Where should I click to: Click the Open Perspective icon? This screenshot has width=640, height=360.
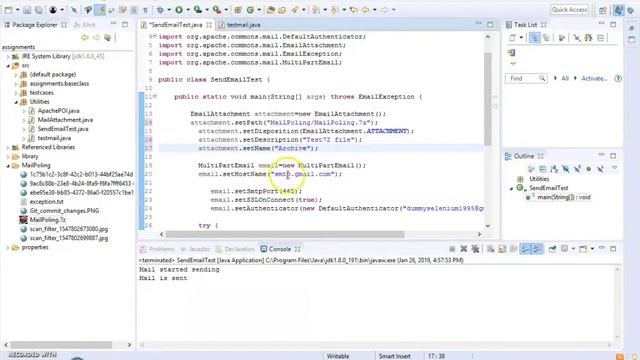pyautogui.click(x=602, y=10)
